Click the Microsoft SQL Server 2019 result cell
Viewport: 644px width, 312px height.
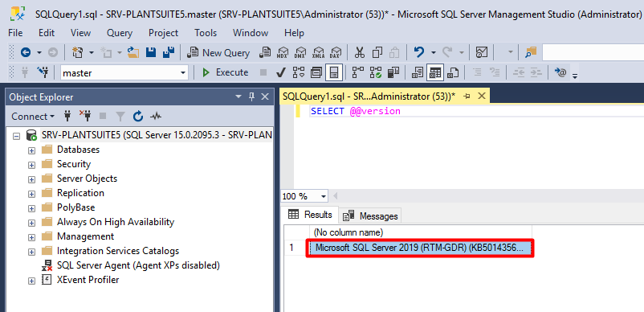tap(420, 248)
